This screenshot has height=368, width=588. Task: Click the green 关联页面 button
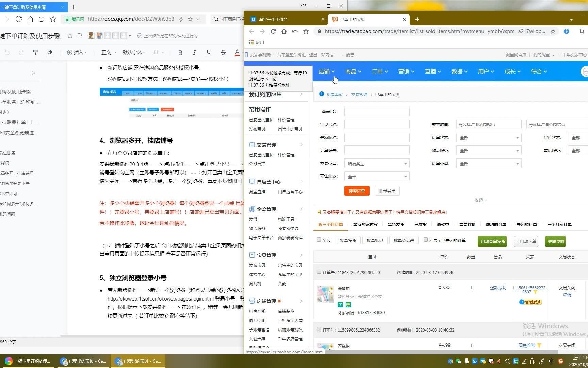[x=556, y=241]
